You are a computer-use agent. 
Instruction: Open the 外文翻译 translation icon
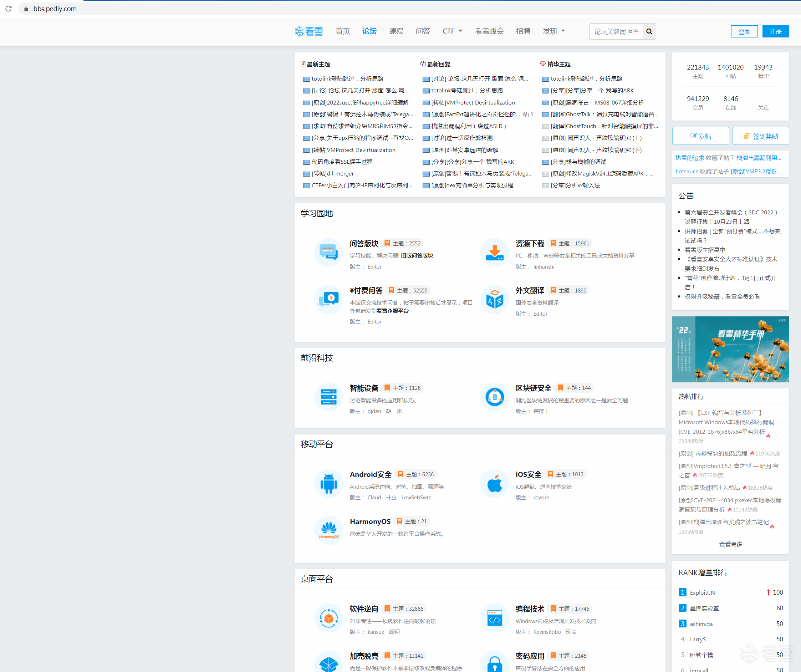494,300
